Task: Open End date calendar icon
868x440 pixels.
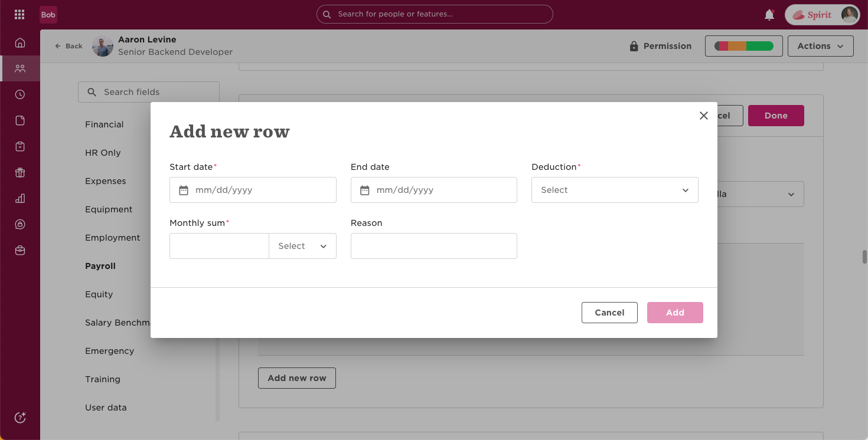Action: (365, 190)
